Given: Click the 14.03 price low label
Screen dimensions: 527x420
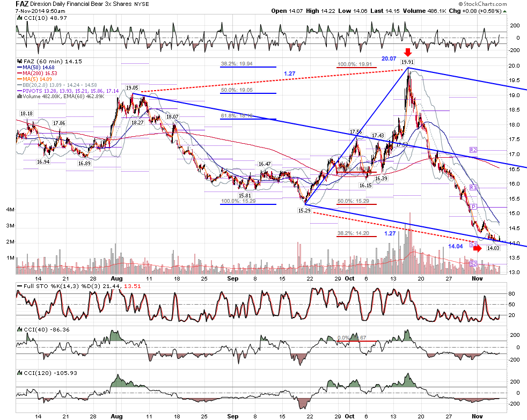Looking at the screenshot, I should [x=493, y=248].
